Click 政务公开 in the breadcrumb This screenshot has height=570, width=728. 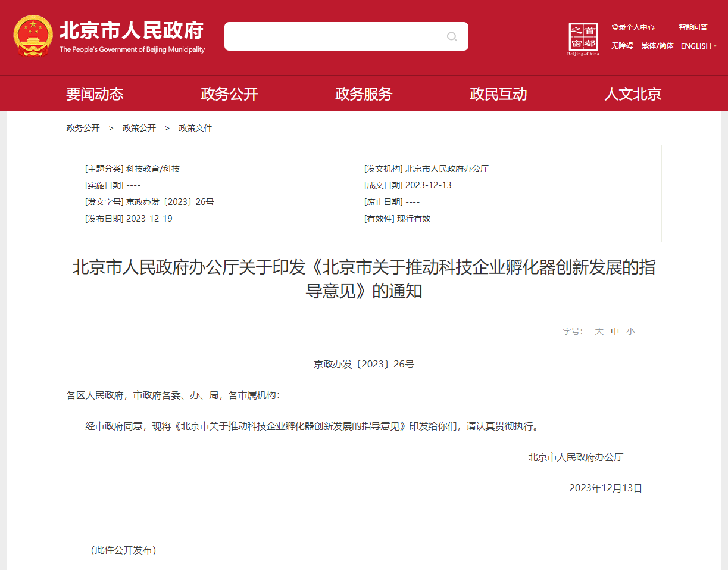click(x=83, y=128)
